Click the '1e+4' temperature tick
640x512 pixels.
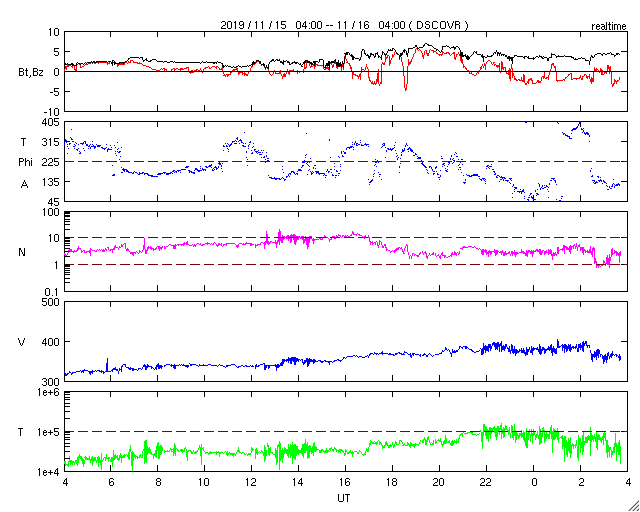pos(49,472)
